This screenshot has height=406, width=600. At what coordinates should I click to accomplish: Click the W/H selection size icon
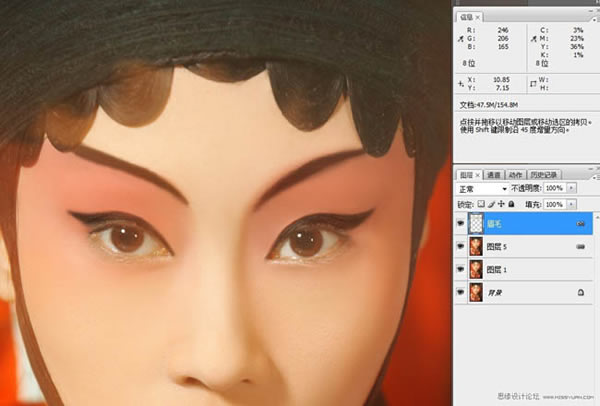pyautogui.click(x=533, y=84)
